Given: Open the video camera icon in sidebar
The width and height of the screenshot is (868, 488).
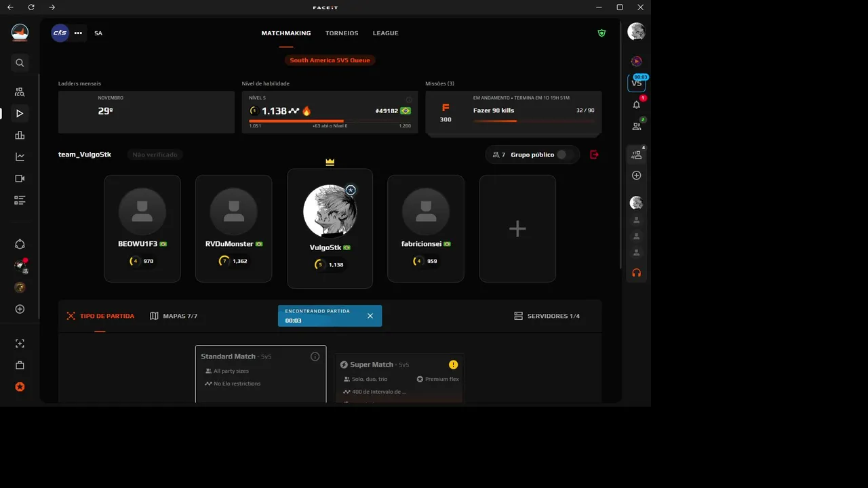Looking at the screenshot, I should click(20, 178).
